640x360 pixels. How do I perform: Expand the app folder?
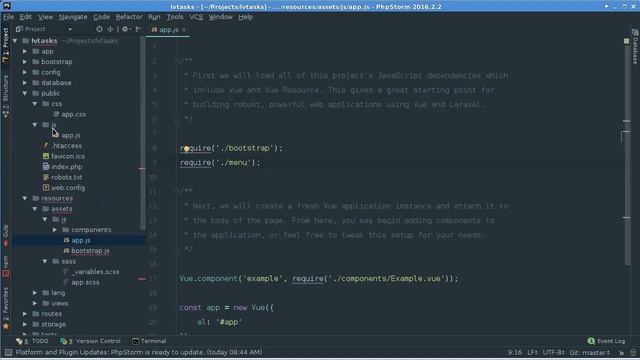tap(25, 51)
